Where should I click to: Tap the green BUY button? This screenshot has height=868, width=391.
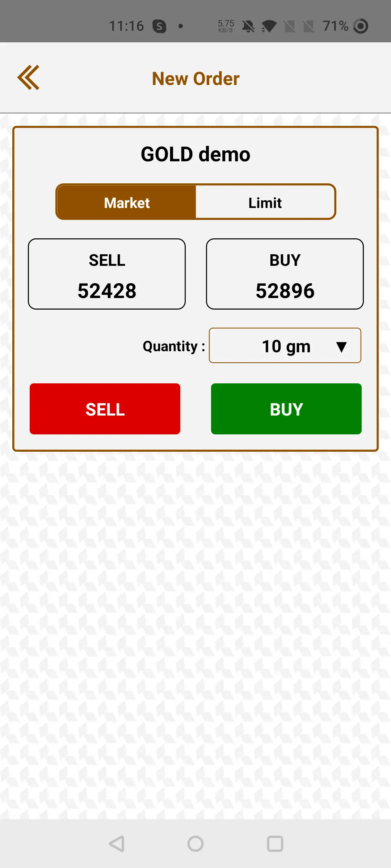coord(286,409)
